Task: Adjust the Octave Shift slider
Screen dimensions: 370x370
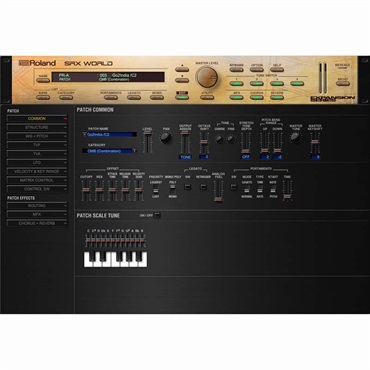Action: 204,143
